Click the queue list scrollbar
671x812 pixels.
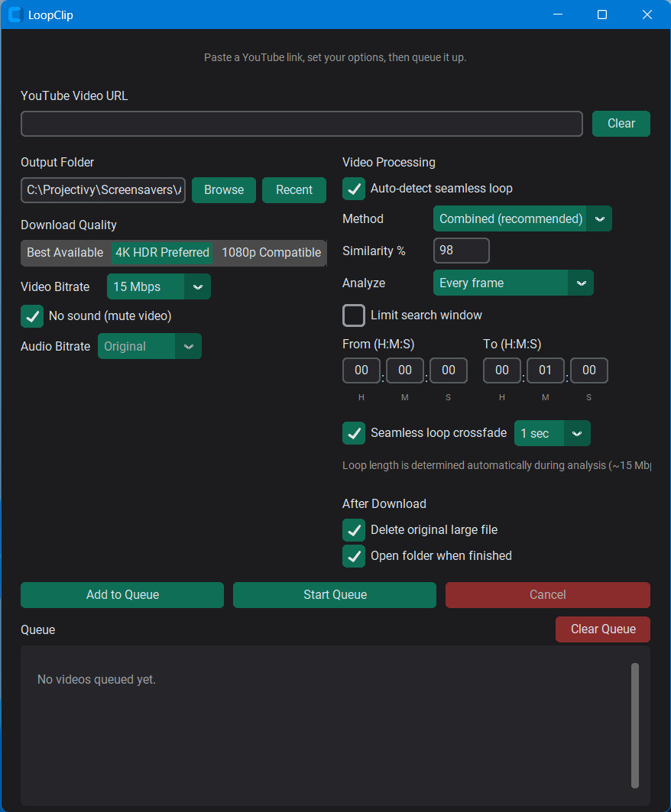click(635, 726)
